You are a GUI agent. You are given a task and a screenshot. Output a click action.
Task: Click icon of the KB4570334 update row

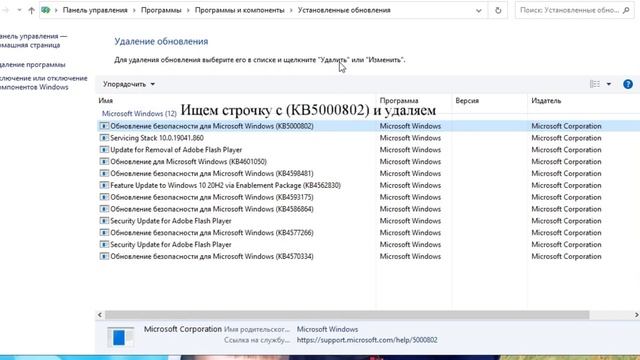pyautogui.click(x=104, y=256)
